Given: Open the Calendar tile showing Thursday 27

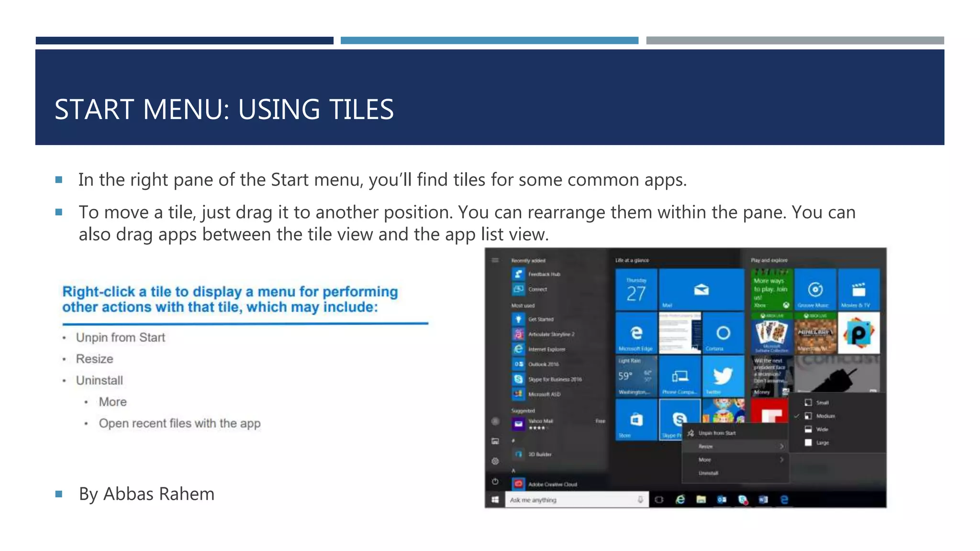Looking at the screenshot, I should pyautogui.click(x=636, y=289).
